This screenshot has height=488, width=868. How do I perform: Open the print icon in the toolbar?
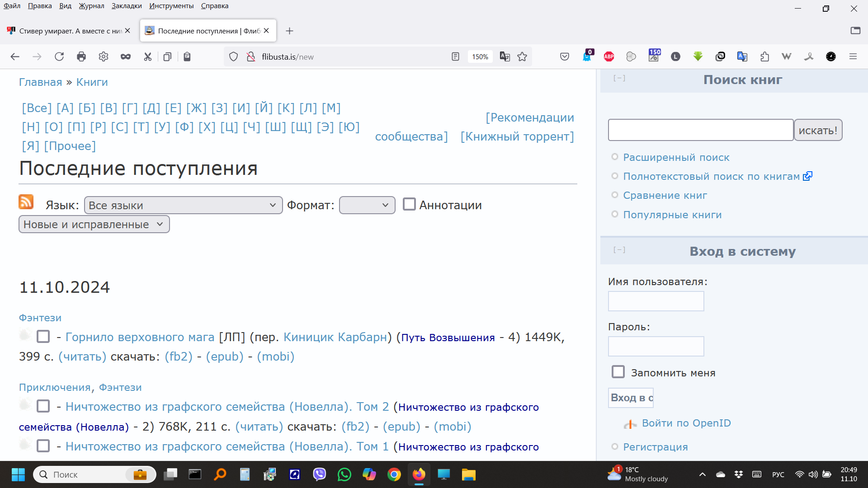point(81,56)
